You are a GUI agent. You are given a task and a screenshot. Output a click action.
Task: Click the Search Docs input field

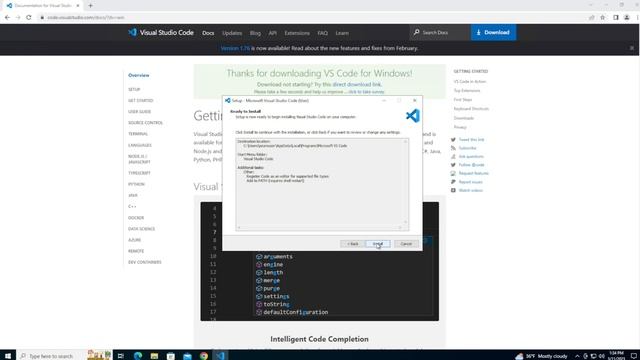[x=440, y=32]
